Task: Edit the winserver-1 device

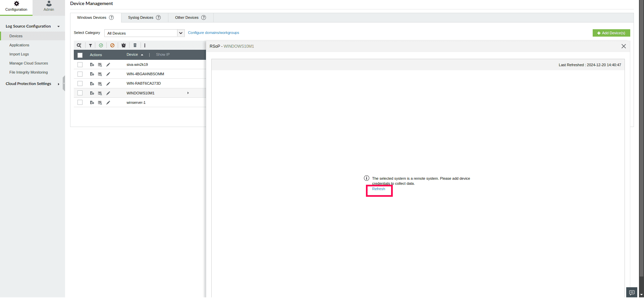Action: (x=108, y=102)
